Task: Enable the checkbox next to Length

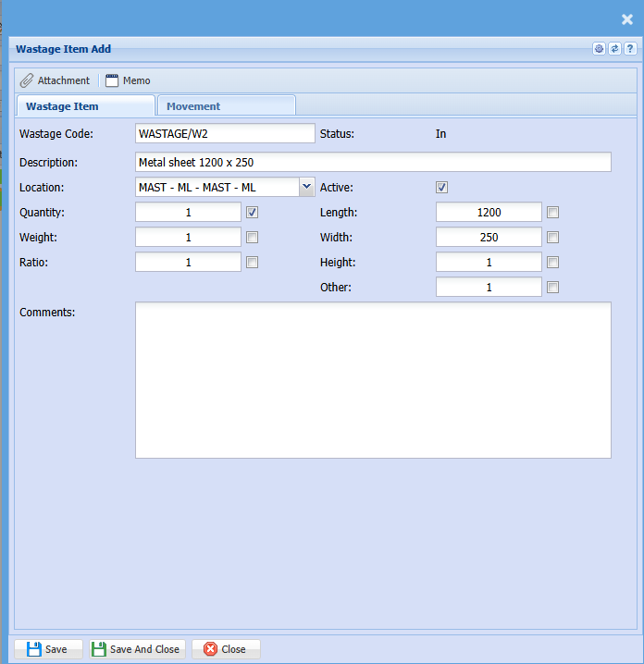Action: point(553,213)
